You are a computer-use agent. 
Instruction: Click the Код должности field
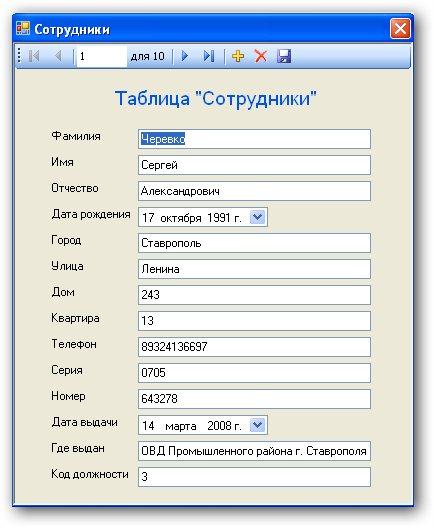point(254,477)
